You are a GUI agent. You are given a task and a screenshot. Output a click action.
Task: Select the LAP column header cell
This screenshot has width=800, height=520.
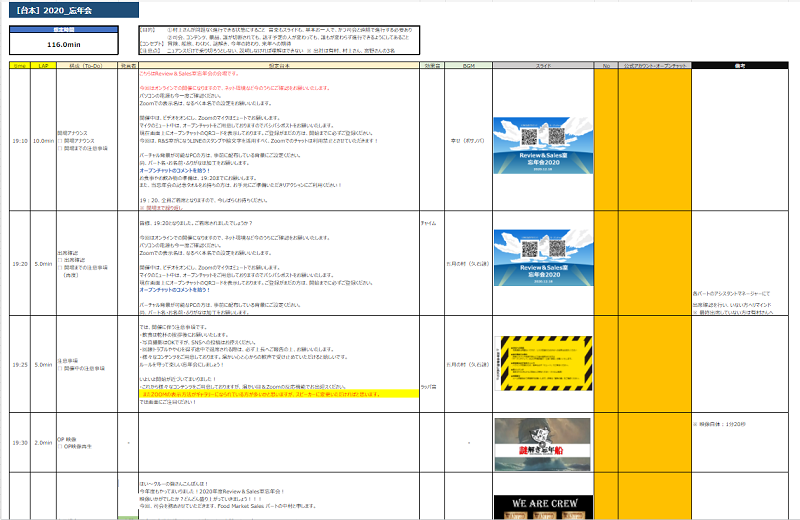42,65
